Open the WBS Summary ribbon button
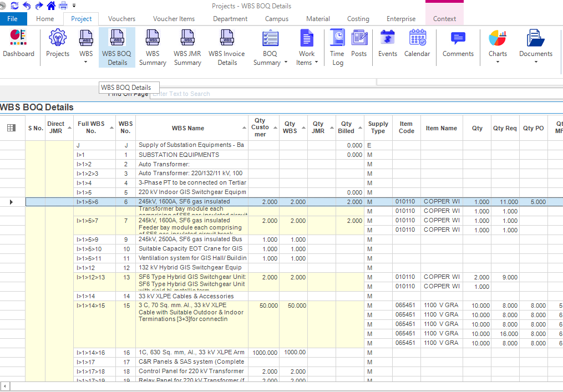 pos(153,47)
